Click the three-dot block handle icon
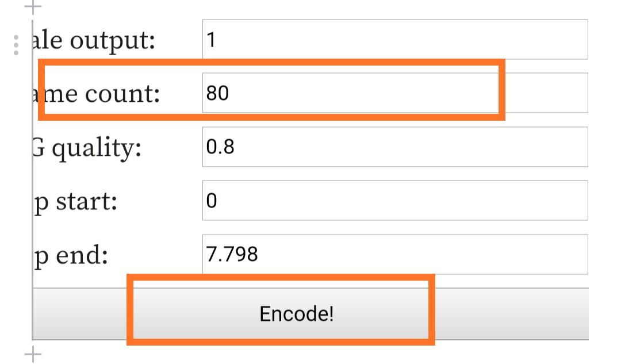The image size is (621, 364). 16,45
